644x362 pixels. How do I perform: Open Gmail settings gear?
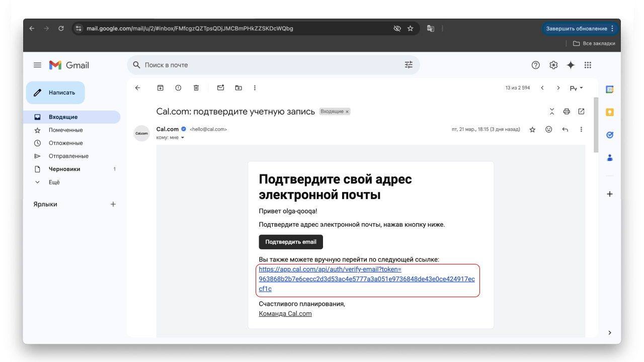point(553,65)
